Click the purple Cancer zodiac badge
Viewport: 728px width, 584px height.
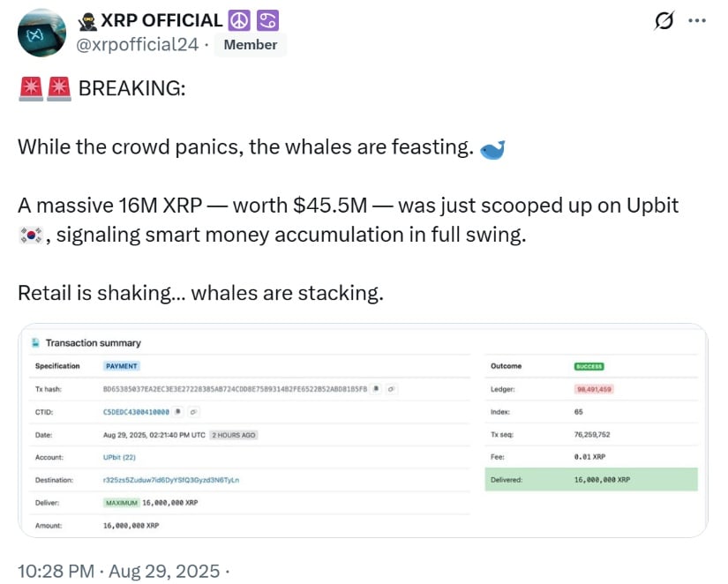pos(268,20)
